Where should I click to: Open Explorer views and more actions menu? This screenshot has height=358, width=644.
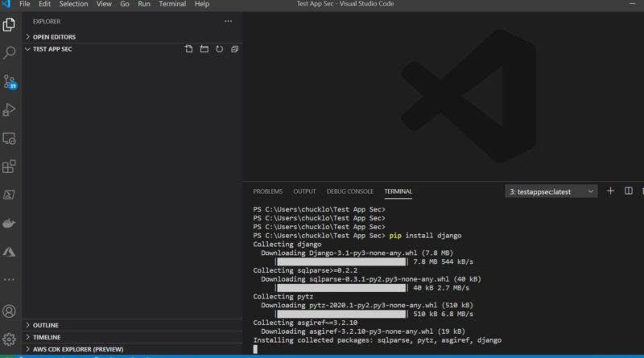(x=228, y=21)
